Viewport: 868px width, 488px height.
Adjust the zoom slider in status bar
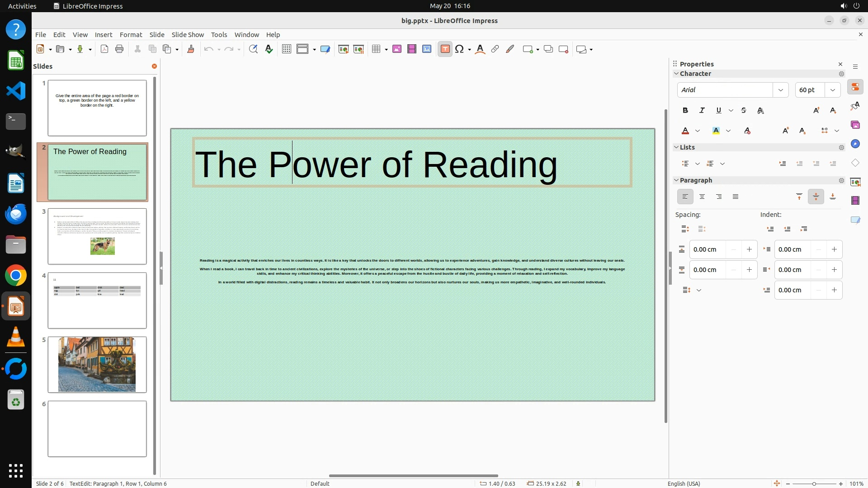(x=814, y=483)
